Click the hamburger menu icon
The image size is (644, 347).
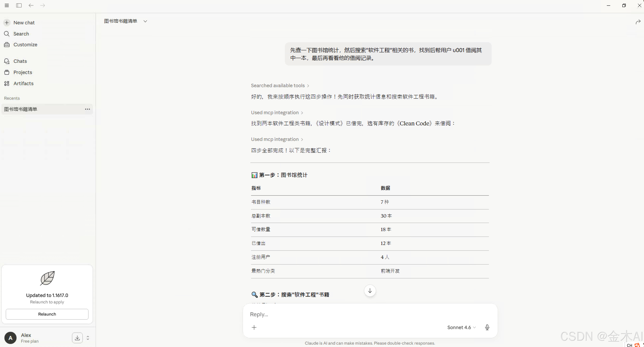7,5
